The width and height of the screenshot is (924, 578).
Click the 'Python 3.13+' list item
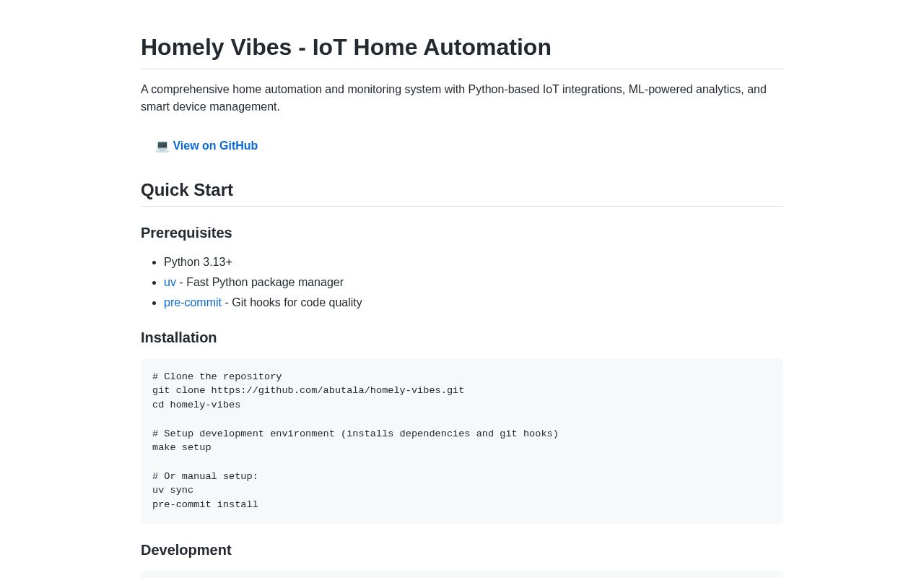(x=198, y=262)
